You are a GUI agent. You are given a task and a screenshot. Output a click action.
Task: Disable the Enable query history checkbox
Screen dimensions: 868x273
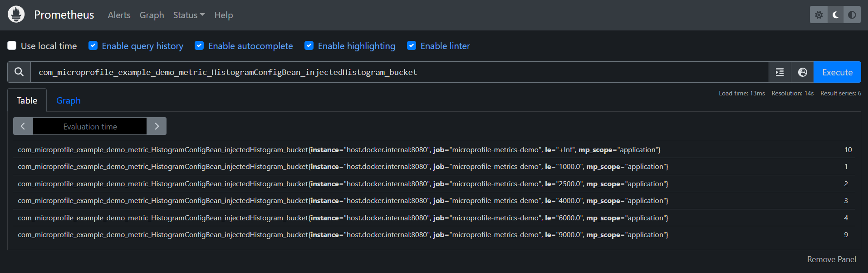tap(93, 46)
